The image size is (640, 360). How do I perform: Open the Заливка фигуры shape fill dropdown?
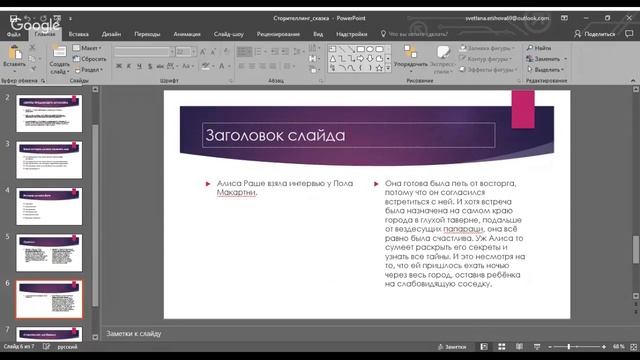pos(487,48)
